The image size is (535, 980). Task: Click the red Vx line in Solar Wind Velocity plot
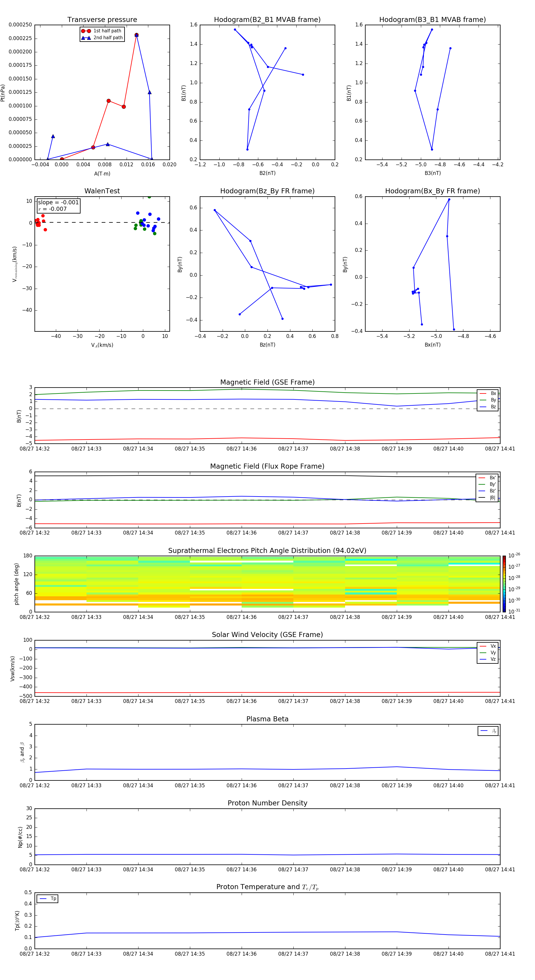tap(267, 693)
